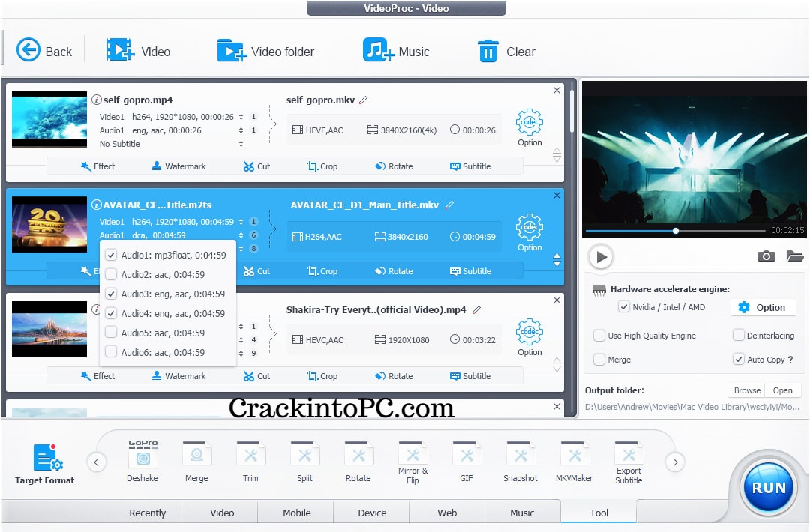Screen dimensions: 810x532
Task: Open the Target Format panel
Action: pyautogui.click(x=45, y=463)
